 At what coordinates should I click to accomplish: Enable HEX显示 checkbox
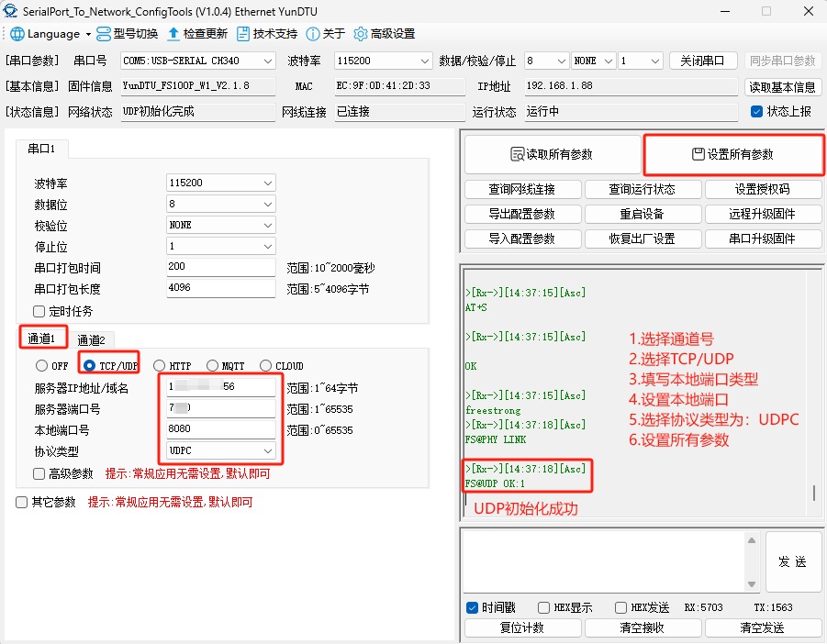(543, 607)
